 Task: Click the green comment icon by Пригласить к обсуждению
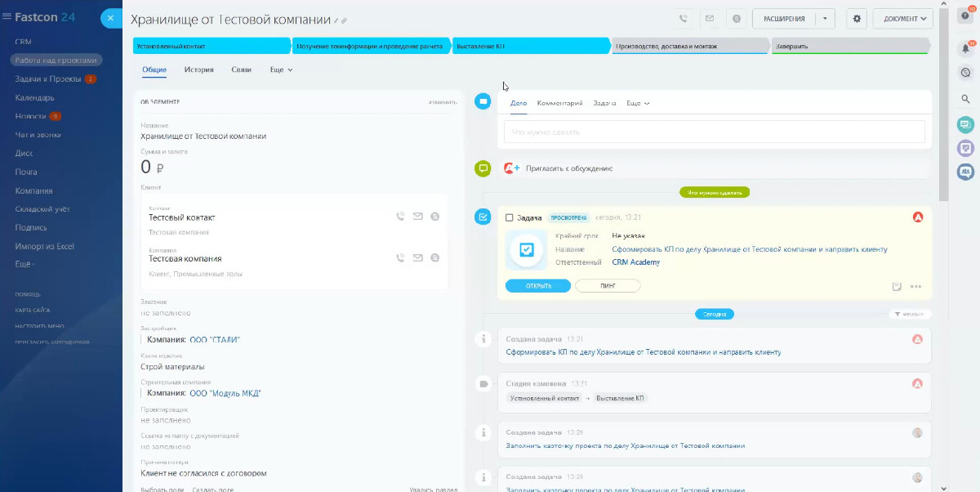483,168
